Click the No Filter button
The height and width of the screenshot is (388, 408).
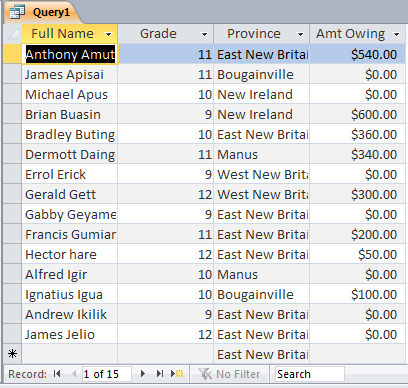(x=229, y=374)
